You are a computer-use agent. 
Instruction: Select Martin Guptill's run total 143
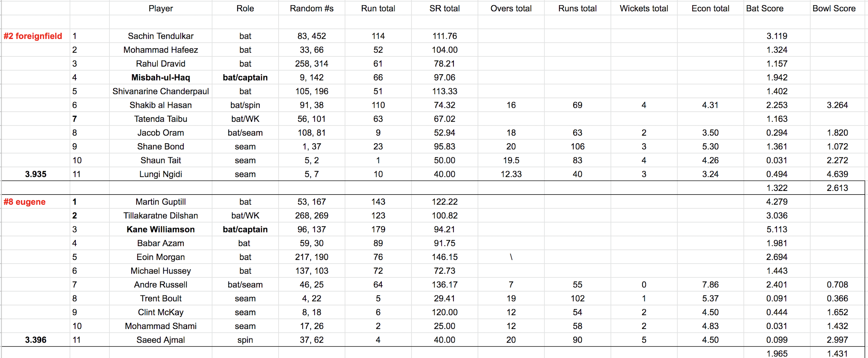tap(378, 202)
